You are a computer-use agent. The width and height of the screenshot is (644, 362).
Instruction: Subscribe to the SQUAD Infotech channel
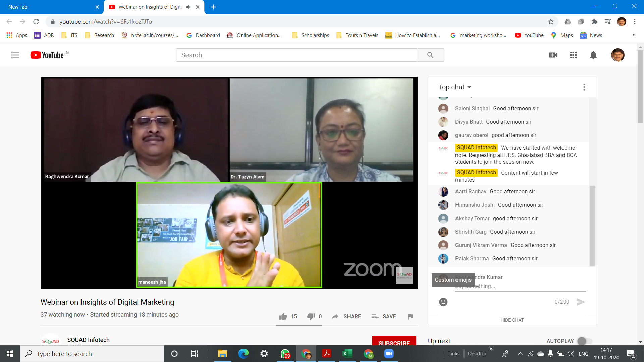(394, 341)
